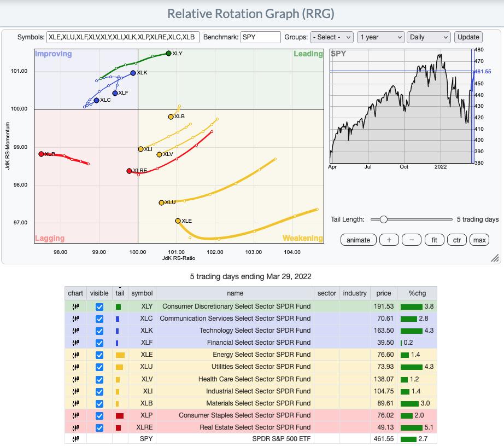Click the XLC point on the graph
Screen dimensions: 504x446
(96, 100)
